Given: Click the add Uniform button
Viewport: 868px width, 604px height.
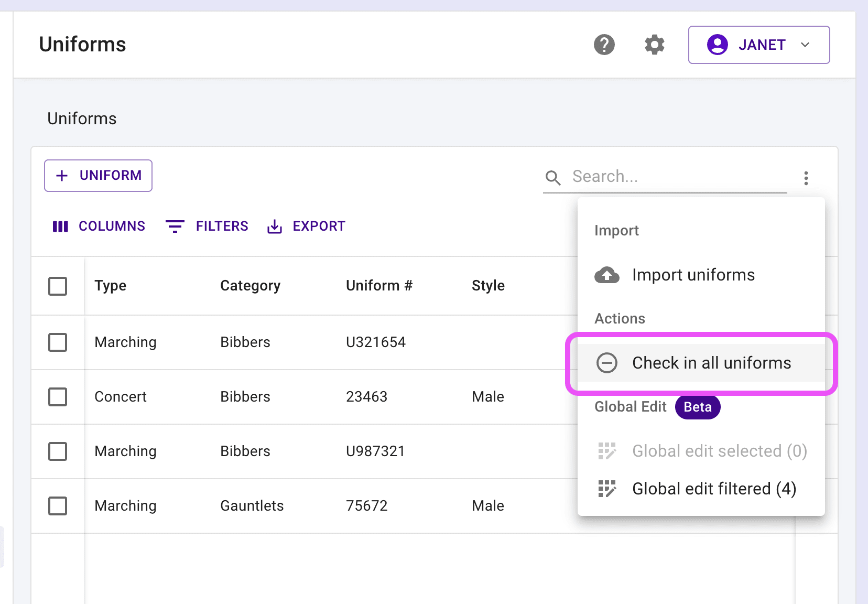Looking at the screenshot, I should [99, 176].
